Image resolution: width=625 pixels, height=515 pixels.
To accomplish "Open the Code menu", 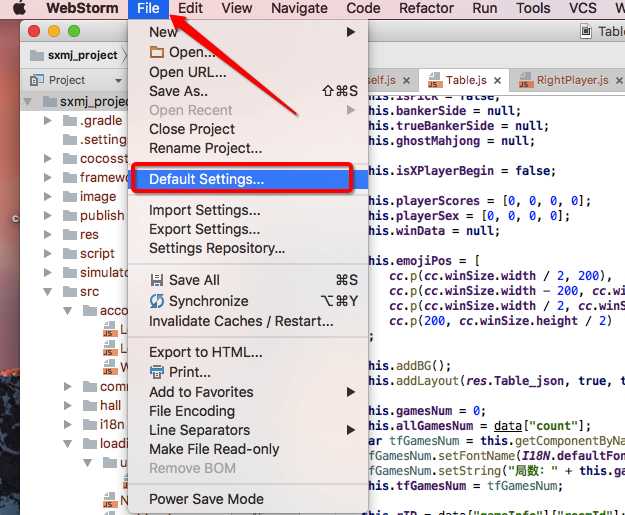I will coord(363,8).
